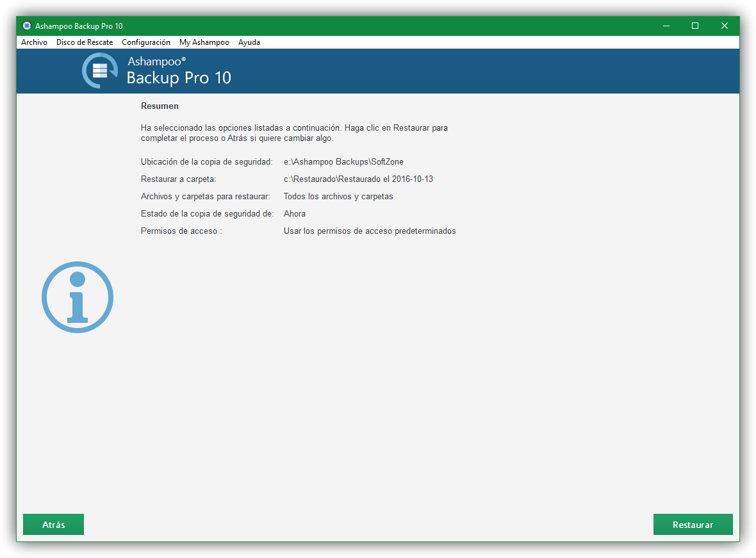The height and width of the screenshot is (558, 756).
Task: Select the path e:\Ashampoo Backups\SoftZone
Action: click(x=343, y=162)
